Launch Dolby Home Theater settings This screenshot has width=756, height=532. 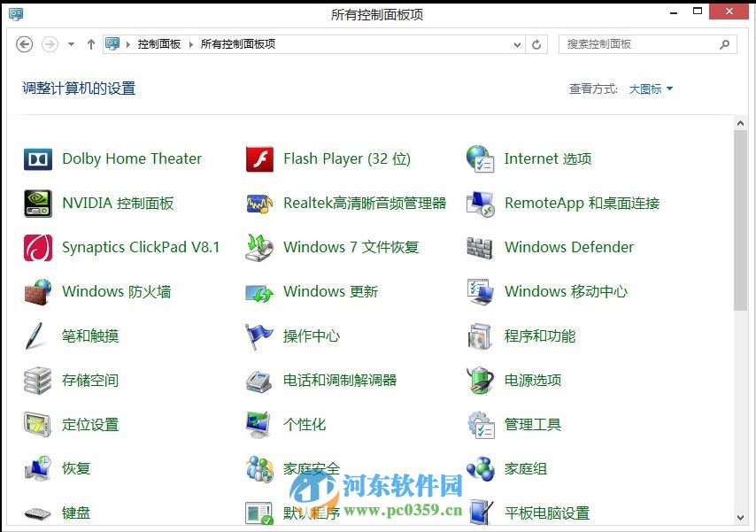pyautogui.click(x=131, y=158)
